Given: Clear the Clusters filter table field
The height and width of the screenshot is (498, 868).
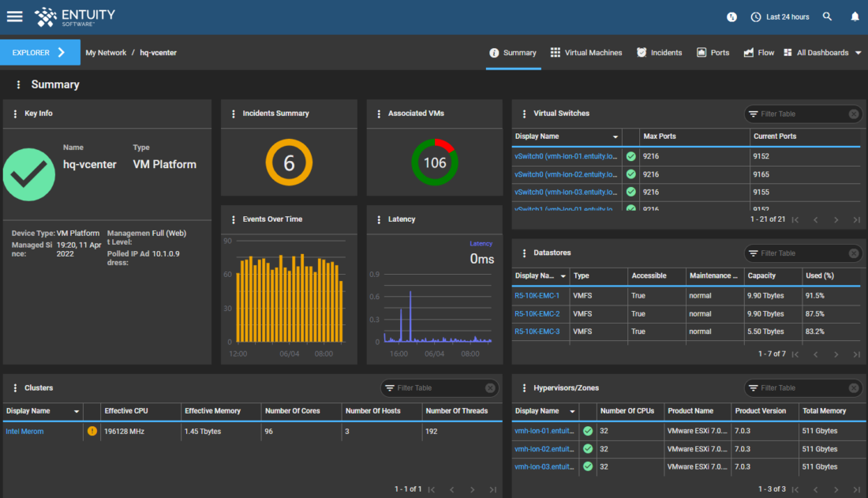Looking at the screenshot, I should [x=490, y=388].
